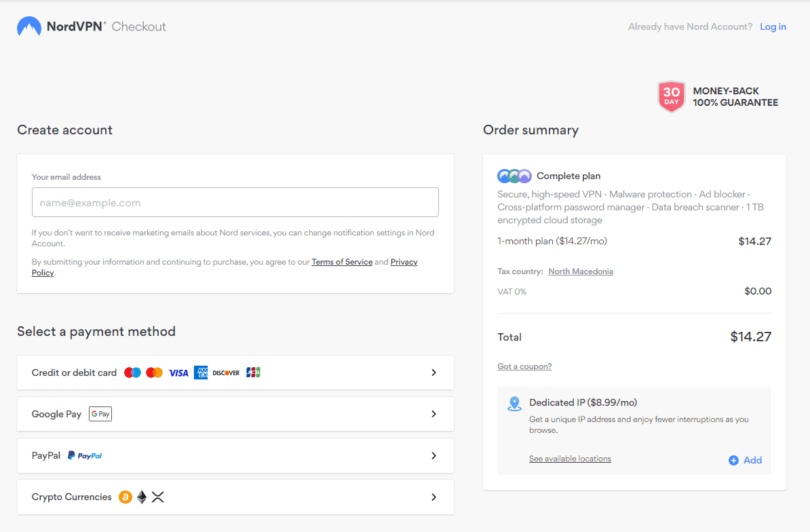Click the NordVPN mountain logo
The height and width of the screenshot is (532, 810).
pyautogui.click(x=29, y=26)
